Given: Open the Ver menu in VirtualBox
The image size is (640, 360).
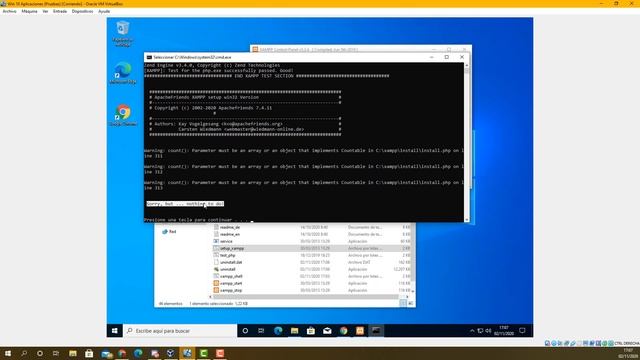Looking at the screenshot, I should point(45,11).
